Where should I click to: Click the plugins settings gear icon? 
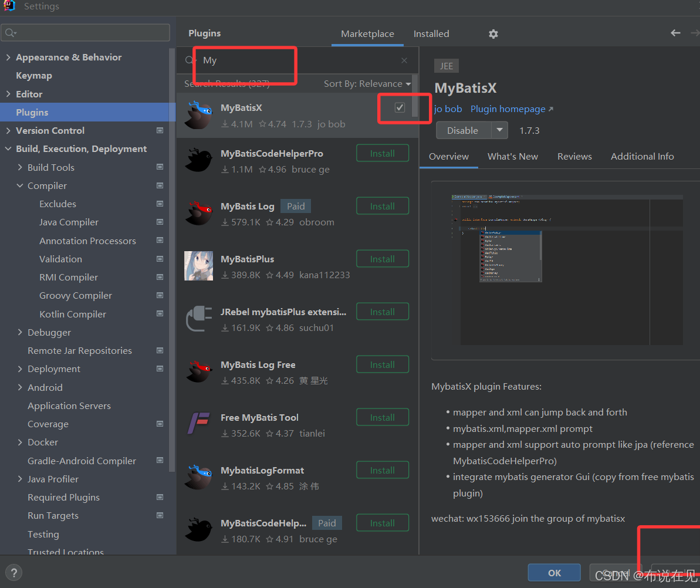[x=493, y=34]
